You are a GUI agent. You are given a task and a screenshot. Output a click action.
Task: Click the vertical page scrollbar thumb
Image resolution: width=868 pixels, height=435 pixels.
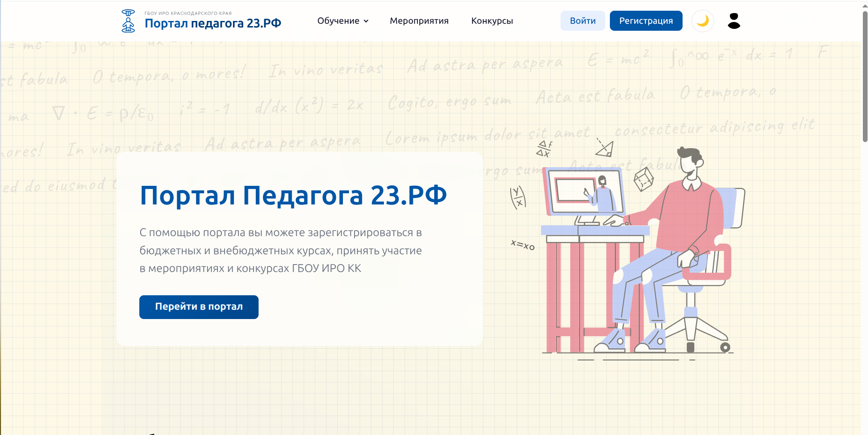(x=865, y=76)
